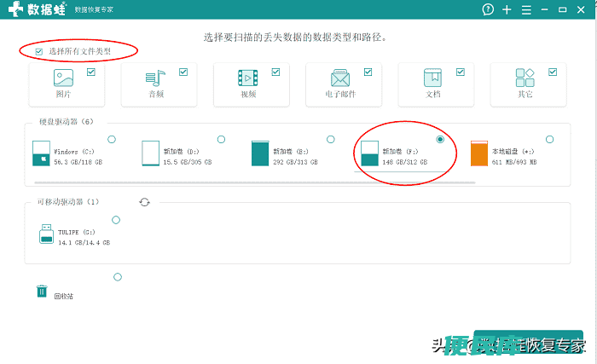Select the 新加卷 (D:) radio button

[221, 139]
